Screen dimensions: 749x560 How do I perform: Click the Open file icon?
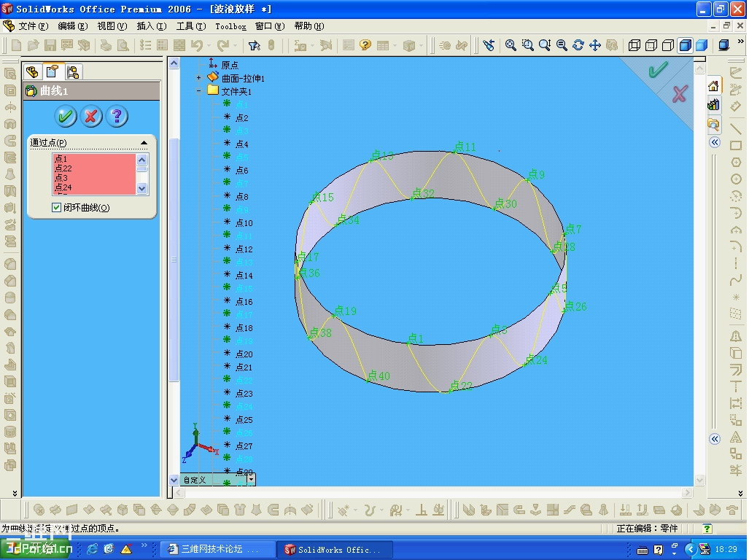pos(33,45)
